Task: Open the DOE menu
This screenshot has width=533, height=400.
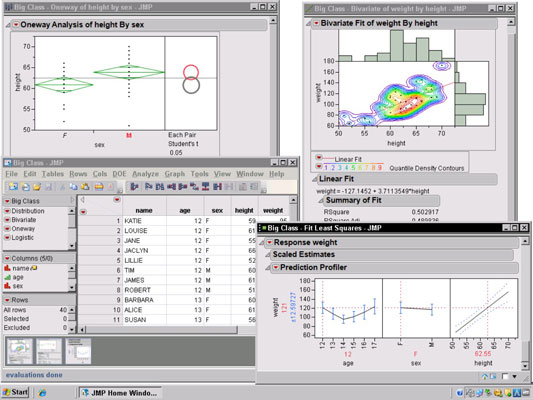Action: [x=119, y=174]
